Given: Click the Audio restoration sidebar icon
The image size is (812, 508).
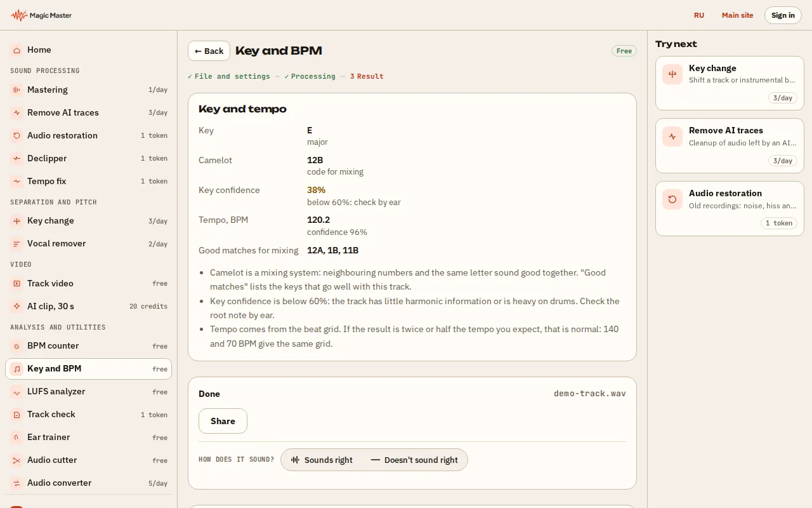Looking at the screenshot, I should tap(16, 136).
